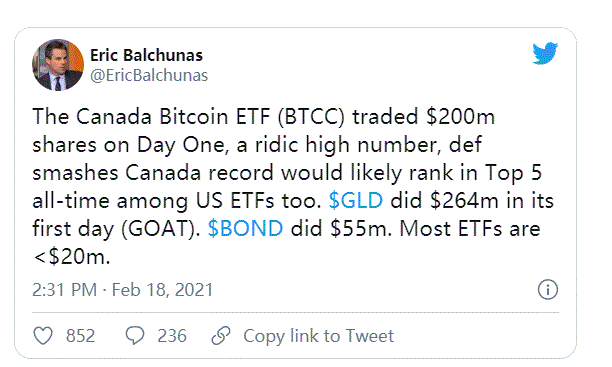Like the tweet with the heart icon

(43, 336)
